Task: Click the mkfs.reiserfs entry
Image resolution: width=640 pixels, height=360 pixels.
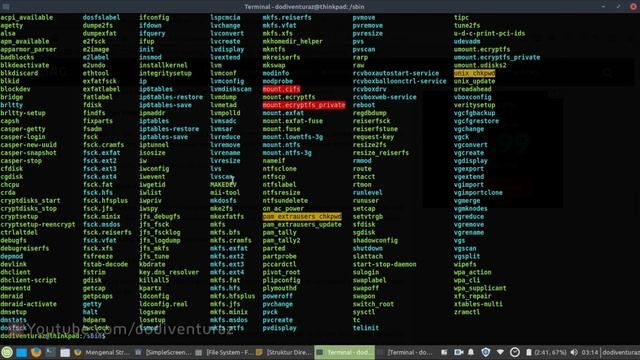Action: tap(287, 18)
